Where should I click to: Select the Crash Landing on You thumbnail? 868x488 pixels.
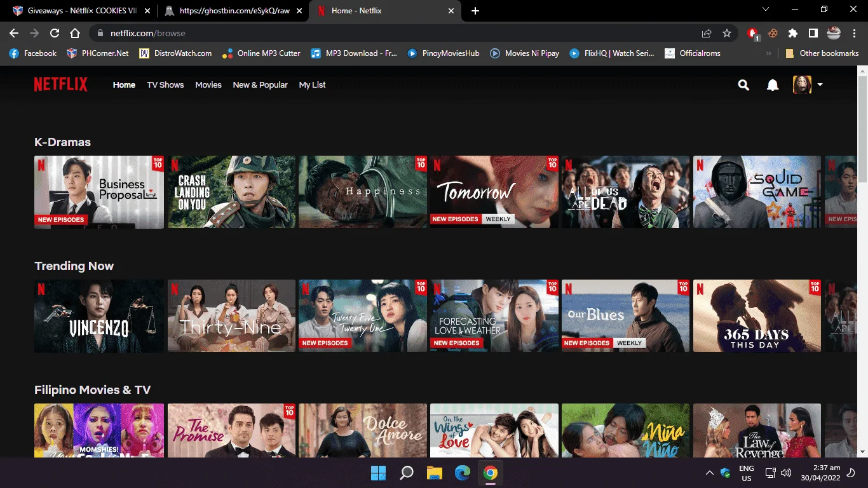pos(231,192)
